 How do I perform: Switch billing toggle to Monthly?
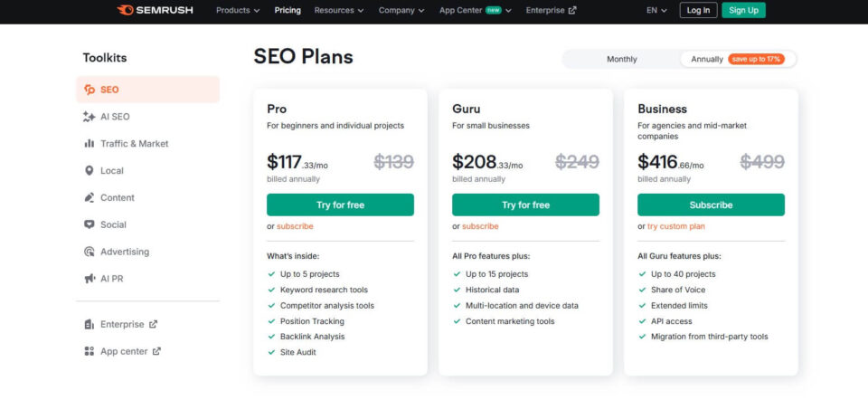622,60
